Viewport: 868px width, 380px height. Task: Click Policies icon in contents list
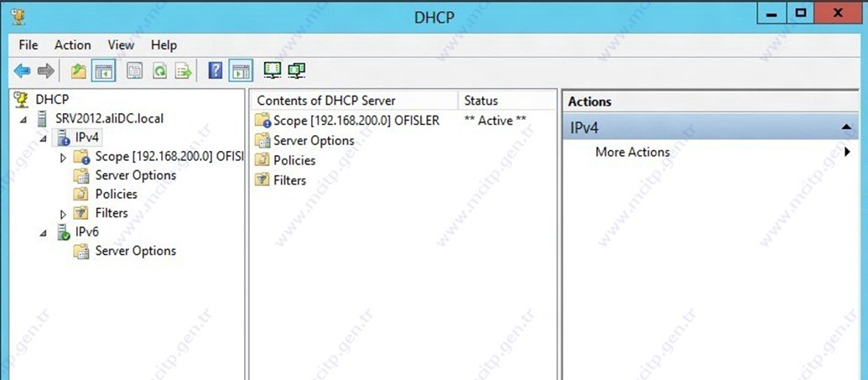[262, 161]
